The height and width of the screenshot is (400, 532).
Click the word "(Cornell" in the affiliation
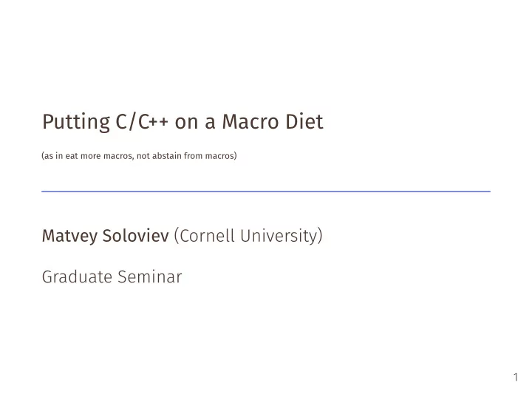(204, 236)
